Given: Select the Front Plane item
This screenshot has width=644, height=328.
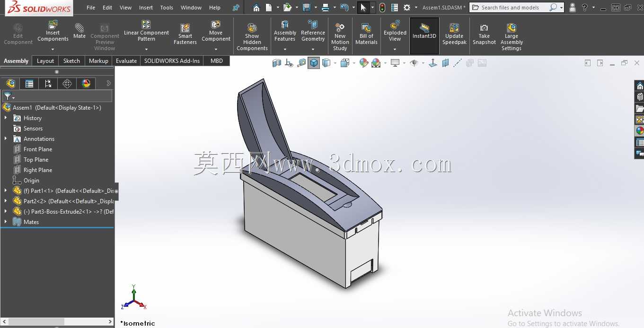Looking at the screenshot, I should coord(38,149).
